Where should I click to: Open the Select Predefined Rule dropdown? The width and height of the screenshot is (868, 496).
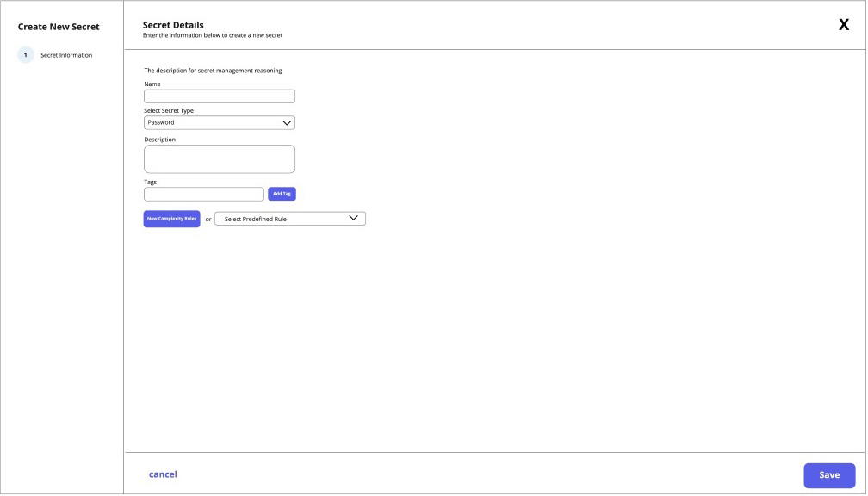coord(289,218)
